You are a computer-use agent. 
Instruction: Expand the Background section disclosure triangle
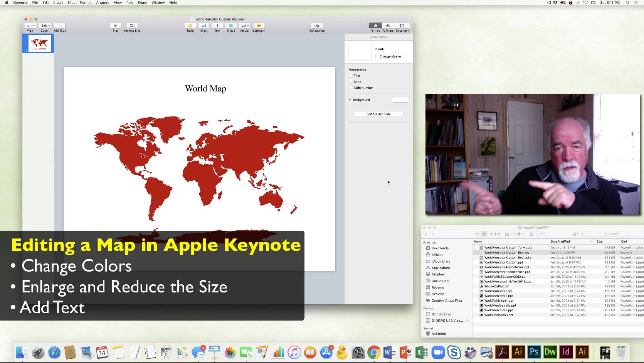pos(350,100)
